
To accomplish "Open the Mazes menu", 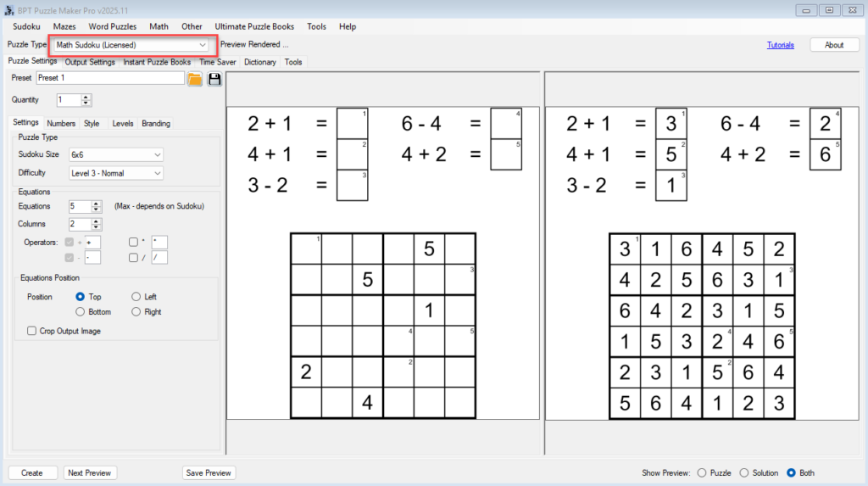I will (64, 26).
